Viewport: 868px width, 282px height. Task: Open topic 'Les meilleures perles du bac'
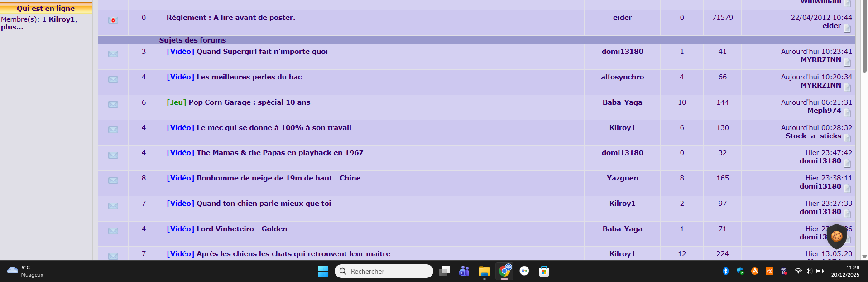[x=249, y=77]
